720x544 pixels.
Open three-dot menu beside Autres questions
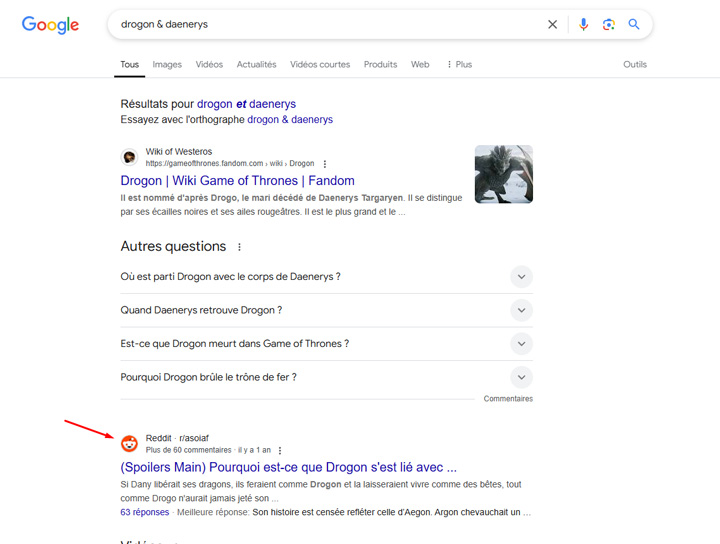coord(239,247)
